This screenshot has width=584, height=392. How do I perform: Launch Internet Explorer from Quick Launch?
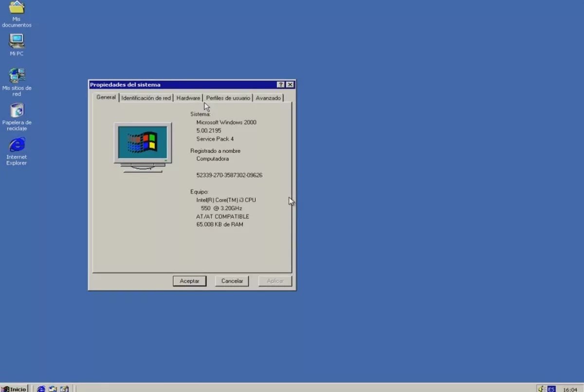tap(41, 389)
